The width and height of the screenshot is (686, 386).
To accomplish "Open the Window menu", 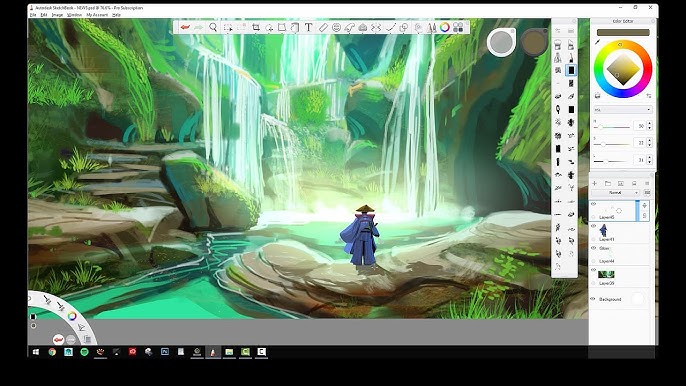I will (74, 15).
